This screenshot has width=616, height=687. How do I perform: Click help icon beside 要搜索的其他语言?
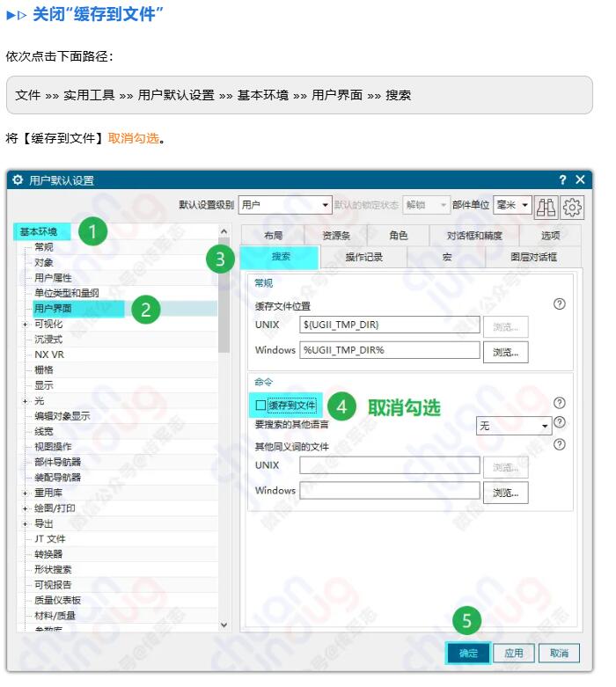point(559,422)
